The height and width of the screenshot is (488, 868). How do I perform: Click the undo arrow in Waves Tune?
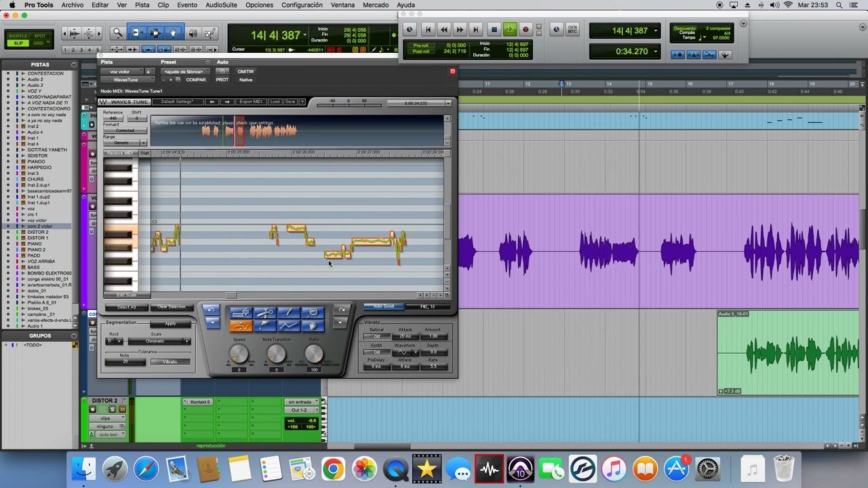pyautogui.click(x=211, y=310)
